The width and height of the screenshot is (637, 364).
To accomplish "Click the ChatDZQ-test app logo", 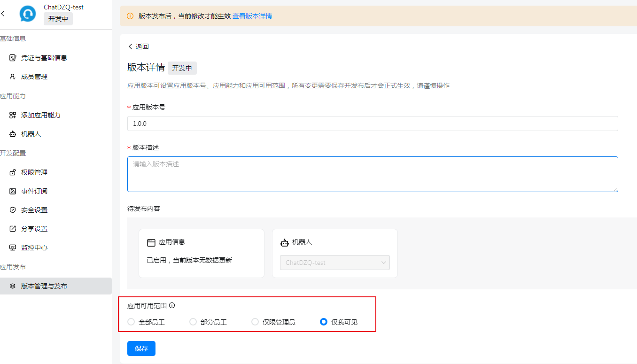I will click(28, 14).
